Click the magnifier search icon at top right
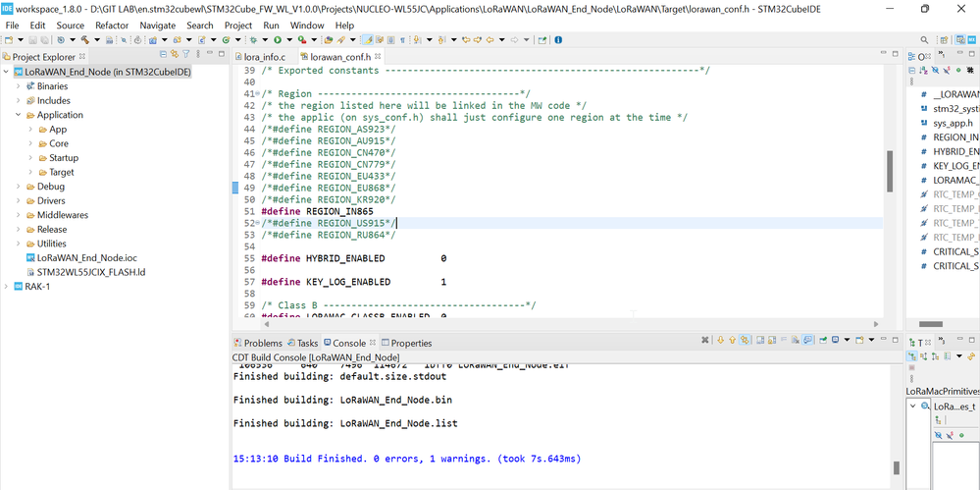 [926, 39]
